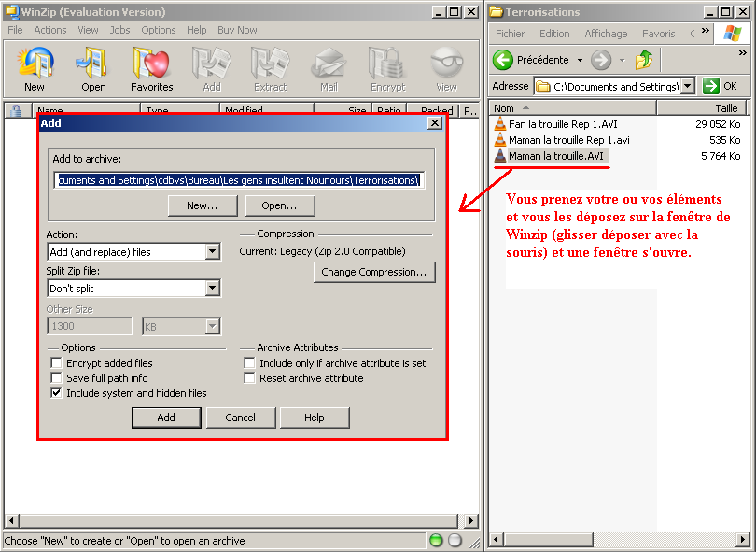Open the Edition menu in Explorer
The width and height of the screenshot is (756, 552).
pyautogui.click(x=554, y=34)
